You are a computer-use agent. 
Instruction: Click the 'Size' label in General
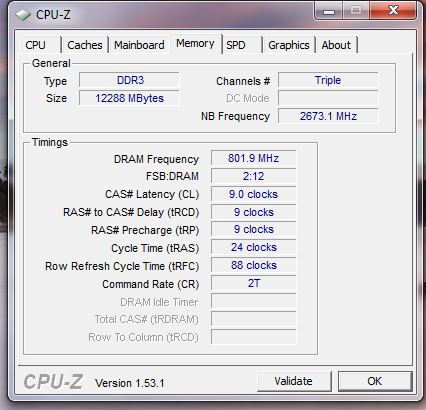click(56, 98)
